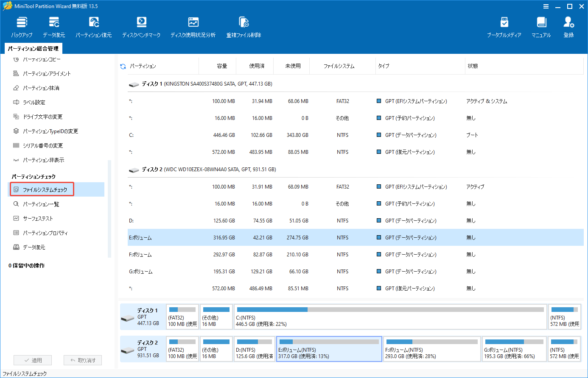Select the C: drive block in disk map
Viewport: 588px width, 378px height.
pyautogui.click(x=390, y=316)
